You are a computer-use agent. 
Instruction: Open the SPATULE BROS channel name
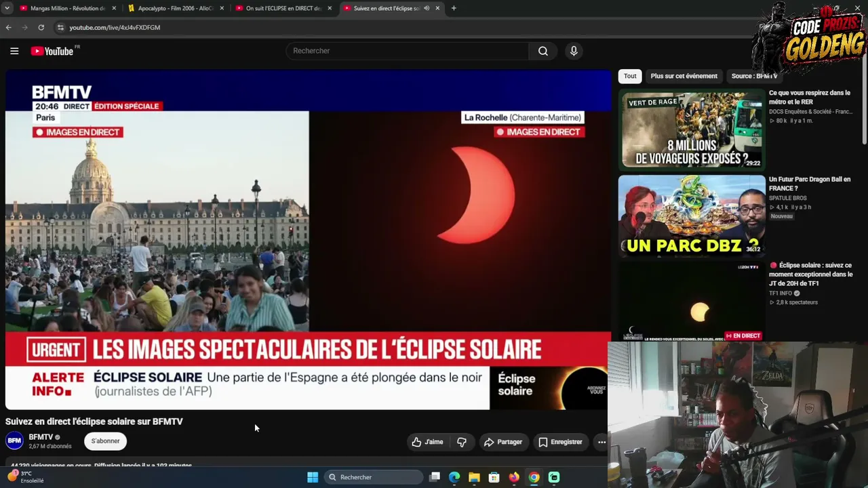pos(788,198)
